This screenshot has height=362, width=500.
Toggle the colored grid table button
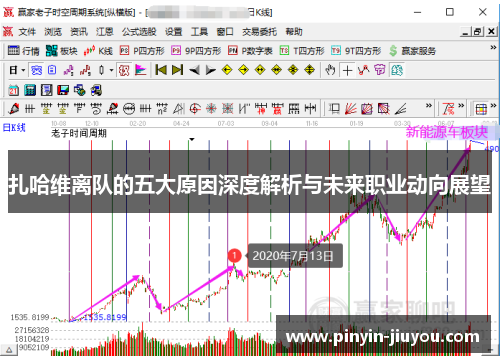coord(481,109)
